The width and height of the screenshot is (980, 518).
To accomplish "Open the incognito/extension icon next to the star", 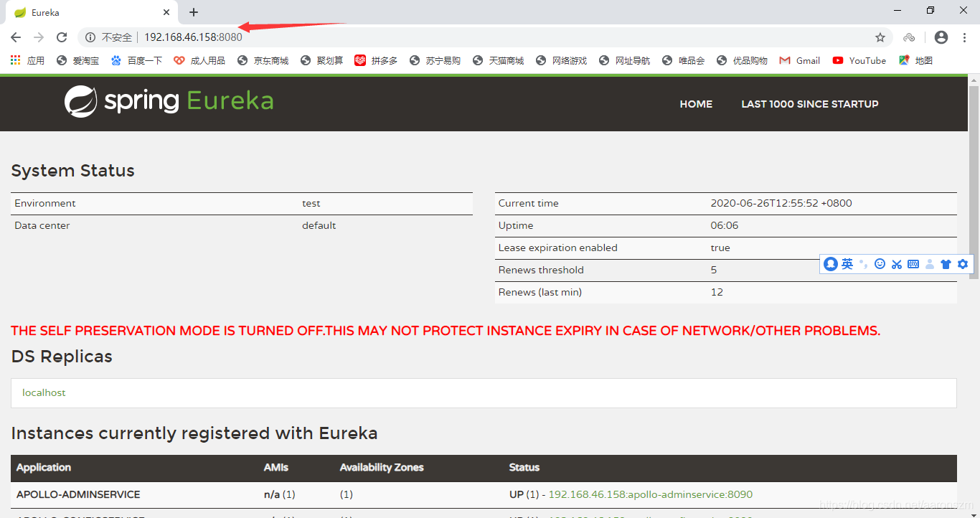I will pyautogui.click(x=909, y=37).
